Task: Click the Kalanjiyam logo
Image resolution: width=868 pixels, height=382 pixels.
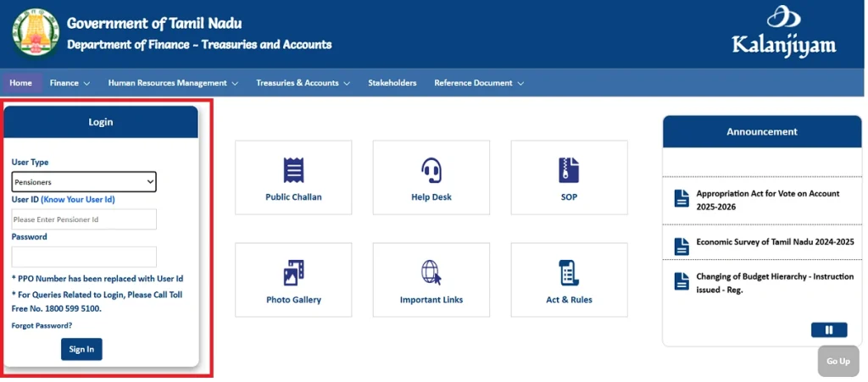Action: tap(784, 31)
